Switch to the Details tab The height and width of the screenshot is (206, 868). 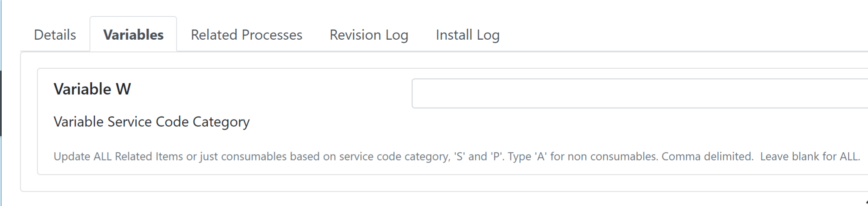[x=55, y=35]
